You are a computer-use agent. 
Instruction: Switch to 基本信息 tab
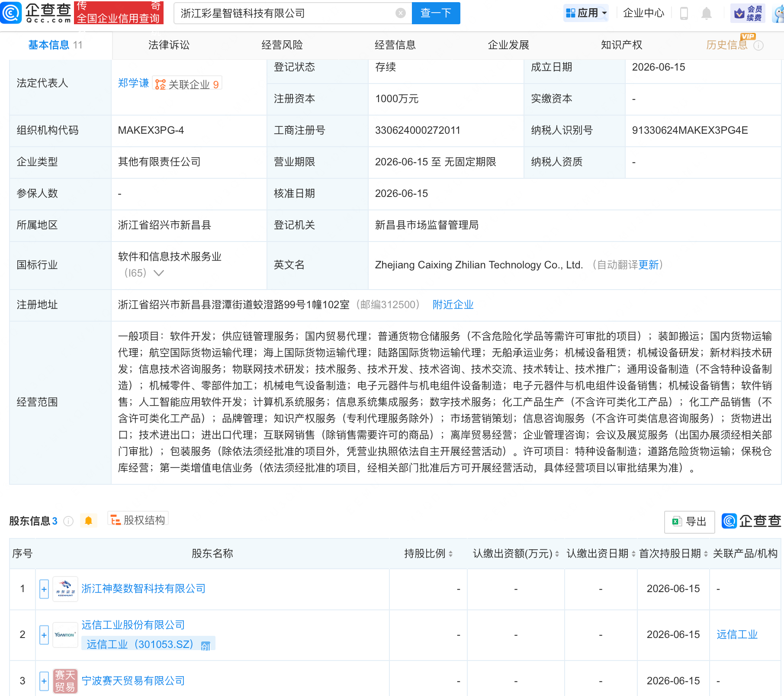click(x=55, y=45)
